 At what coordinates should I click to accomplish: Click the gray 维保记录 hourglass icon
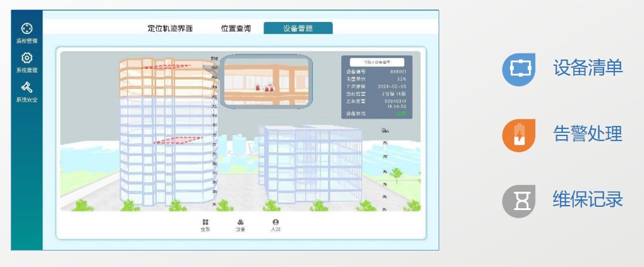click(x=519, y=201)
